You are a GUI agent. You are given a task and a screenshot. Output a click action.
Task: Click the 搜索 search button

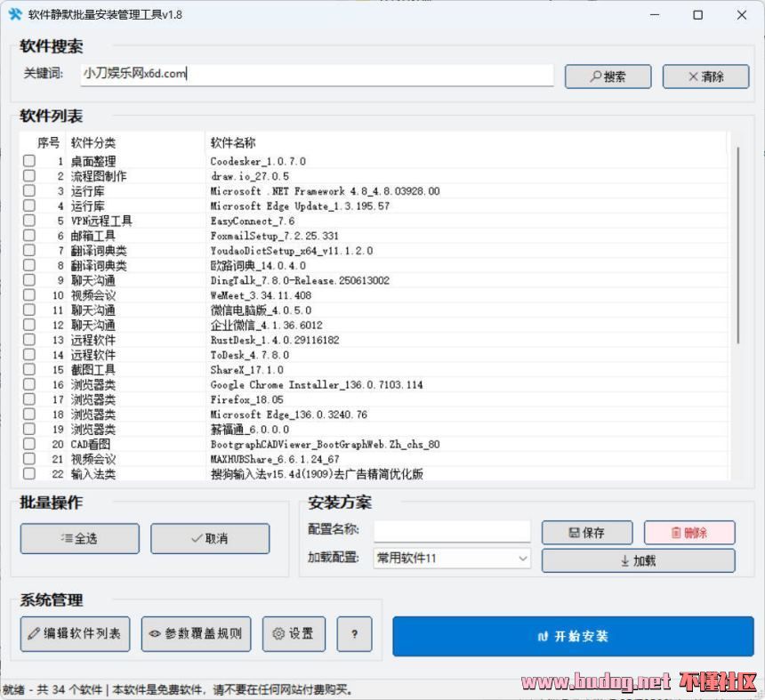(608, 76)
